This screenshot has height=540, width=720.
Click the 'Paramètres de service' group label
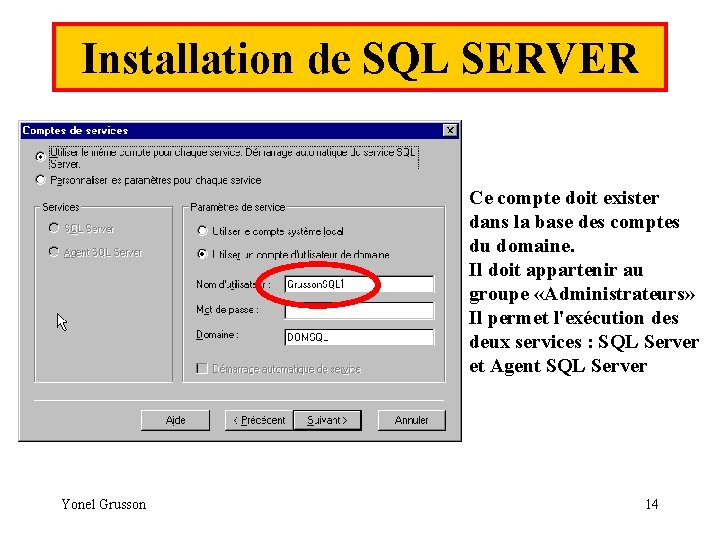(x=238, y=207)
